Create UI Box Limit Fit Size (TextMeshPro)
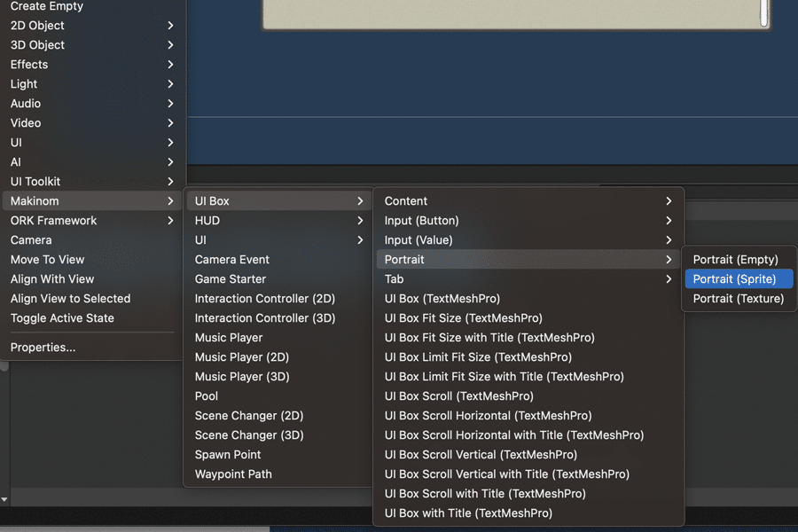798x532 pixels. point(528,357)
